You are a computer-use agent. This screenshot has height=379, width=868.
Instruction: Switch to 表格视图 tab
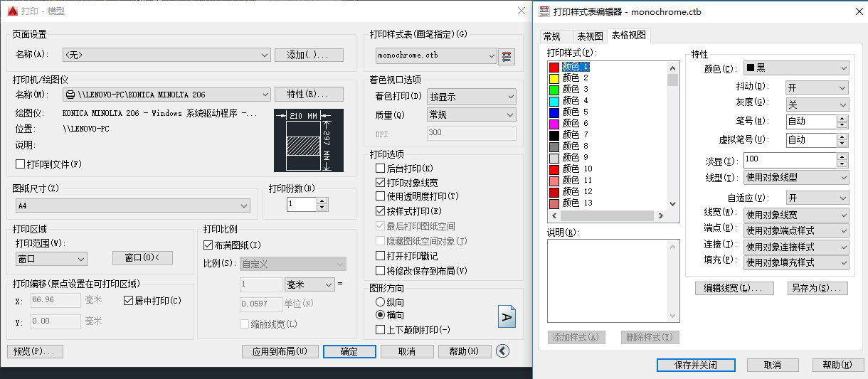coord(629,36)
